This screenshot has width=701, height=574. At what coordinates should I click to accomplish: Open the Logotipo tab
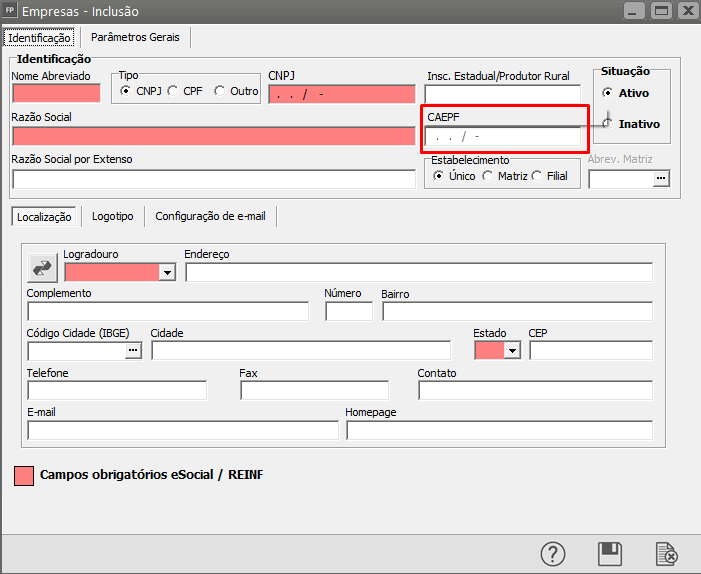coord(112,216)
